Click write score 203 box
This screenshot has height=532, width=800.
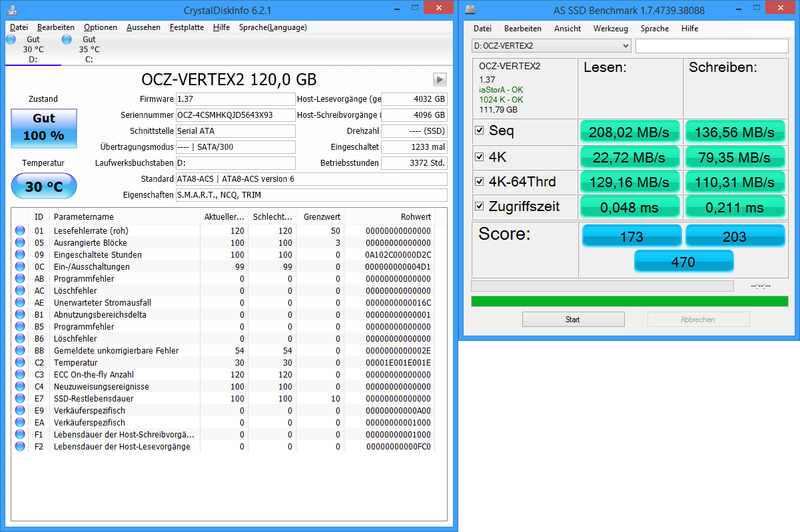coord(735,236)
